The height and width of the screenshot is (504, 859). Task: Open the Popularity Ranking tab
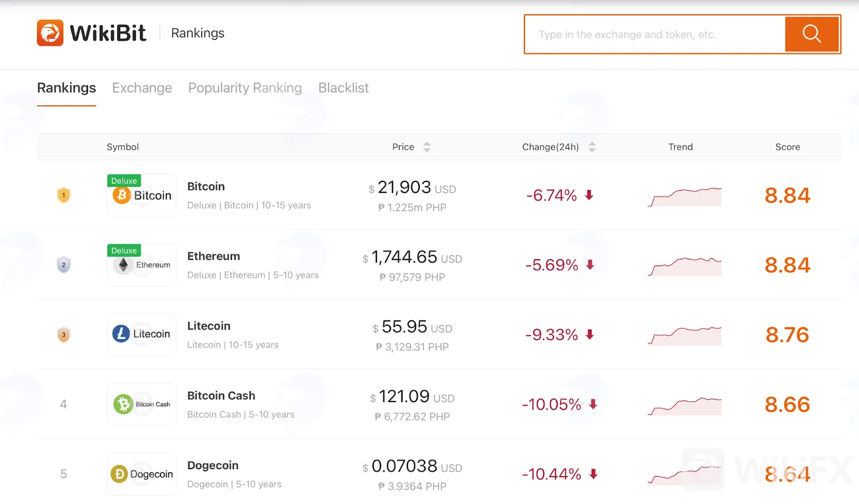[x=245, y=88]
